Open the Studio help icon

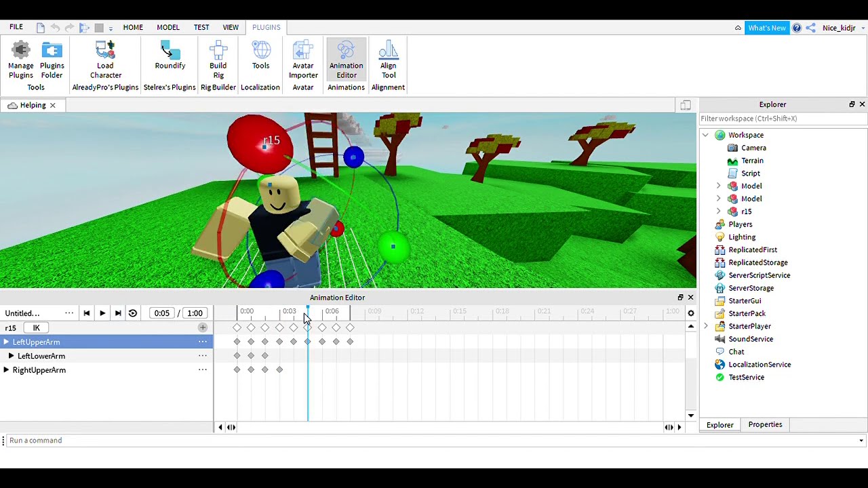797,28
